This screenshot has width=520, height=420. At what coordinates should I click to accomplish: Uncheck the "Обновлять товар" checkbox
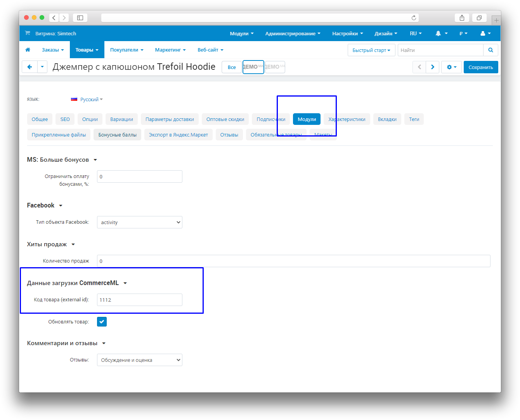(102, 321)
